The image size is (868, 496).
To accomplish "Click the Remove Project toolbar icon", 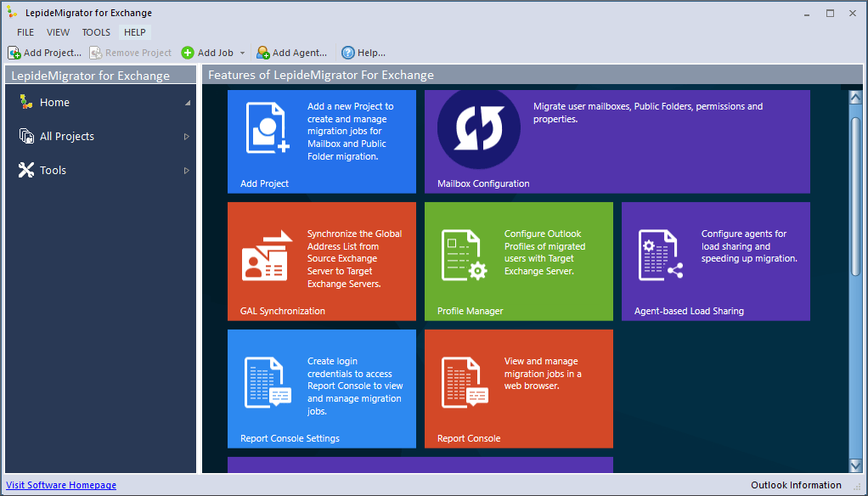I will pos(96,53).
